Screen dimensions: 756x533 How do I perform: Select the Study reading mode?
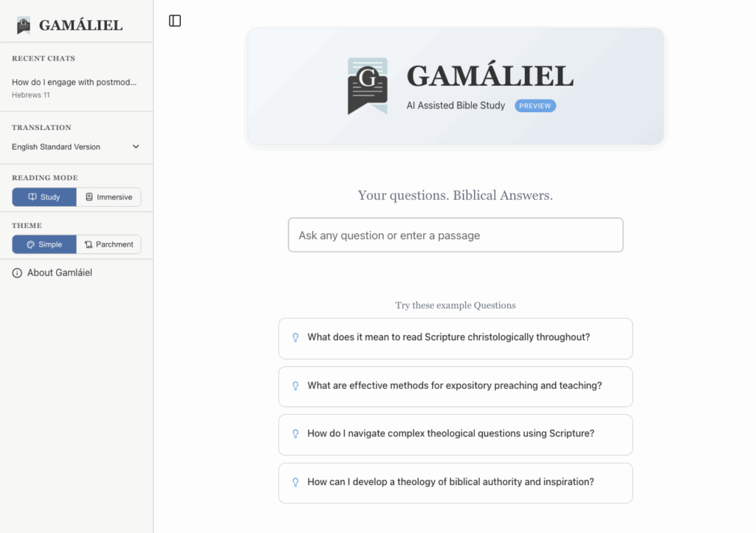coord(44,197)
